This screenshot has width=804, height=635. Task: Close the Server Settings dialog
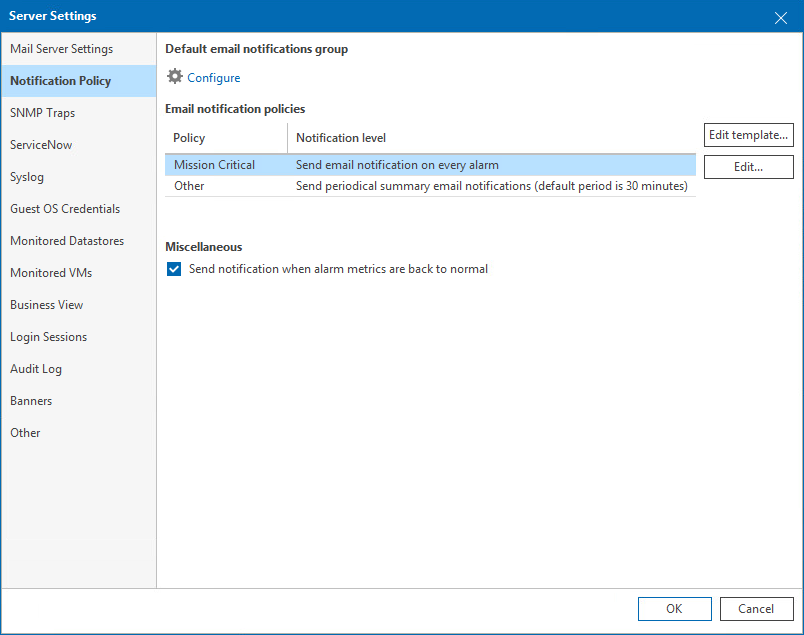coord(781,17)
